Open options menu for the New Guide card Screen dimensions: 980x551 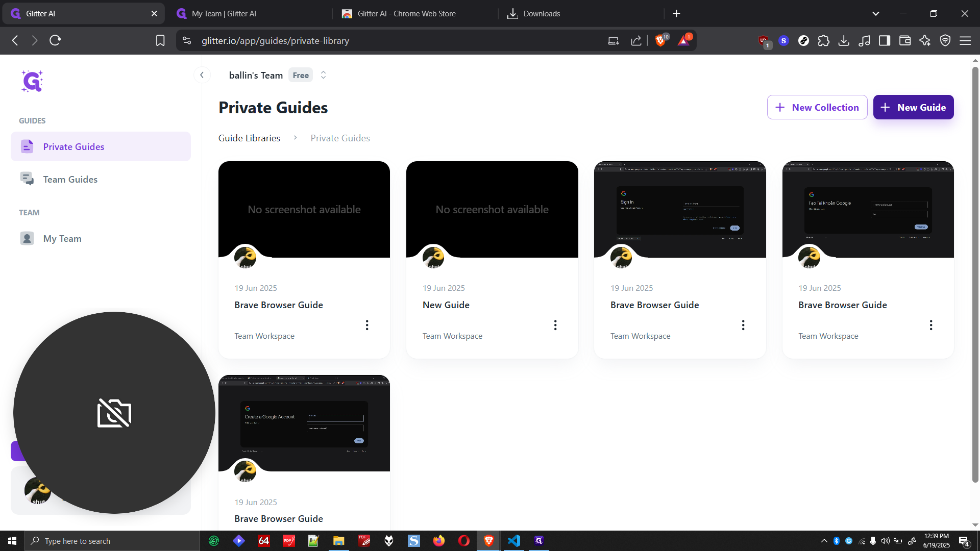[x=555, y=325]
